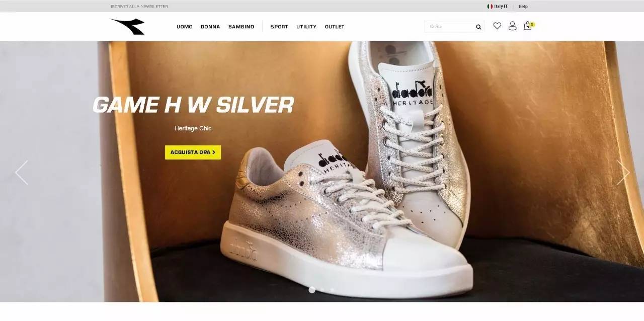Click the search magnifier icon
The width and height of the screenshot is (644, 321).
(x=478, y=27)
